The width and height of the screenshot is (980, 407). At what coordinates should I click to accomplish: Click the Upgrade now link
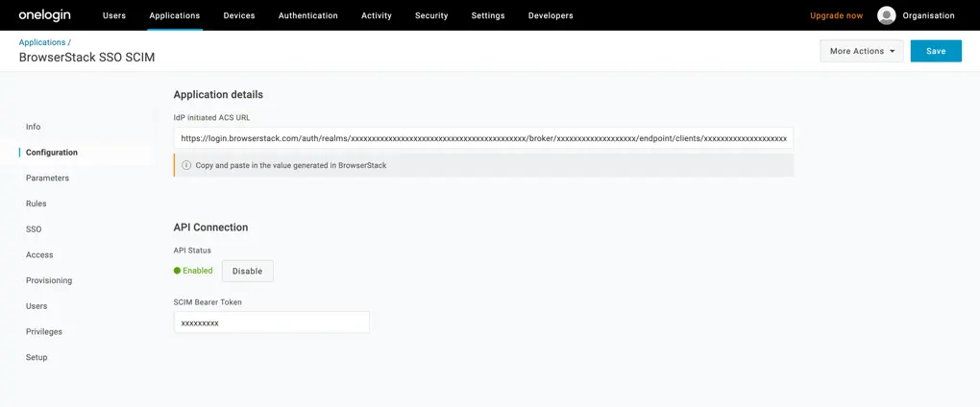(x=836, y=15)
